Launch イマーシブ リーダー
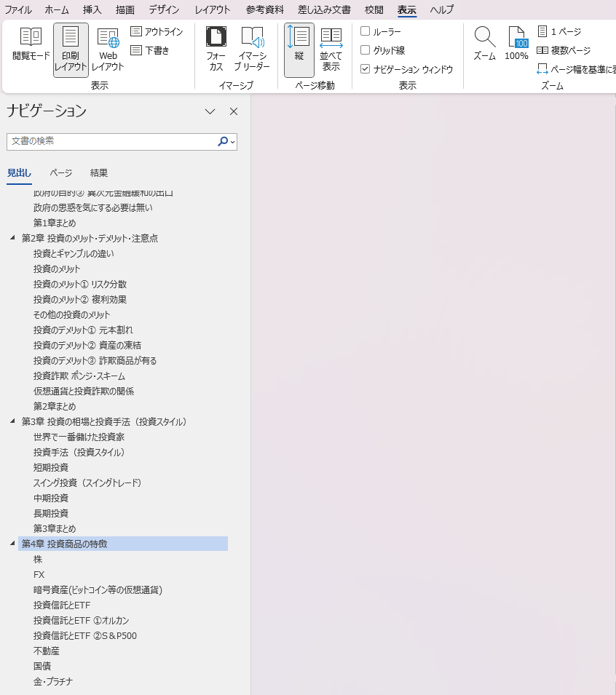Image resolution: width=616 pixels, height=695 pixels. [x=252, y=47]
